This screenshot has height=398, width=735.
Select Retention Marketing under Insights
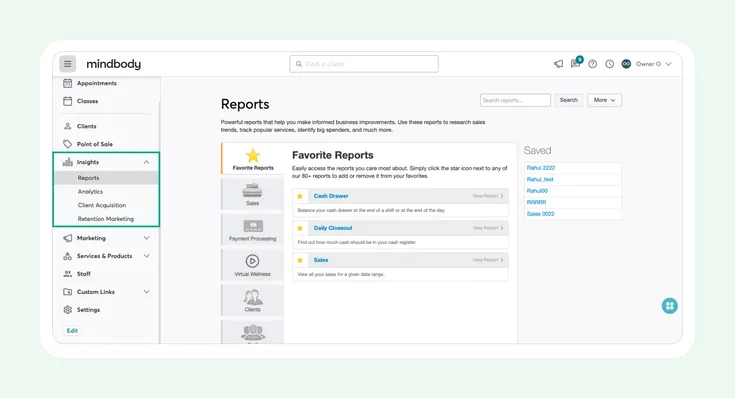tap(105, 218)
